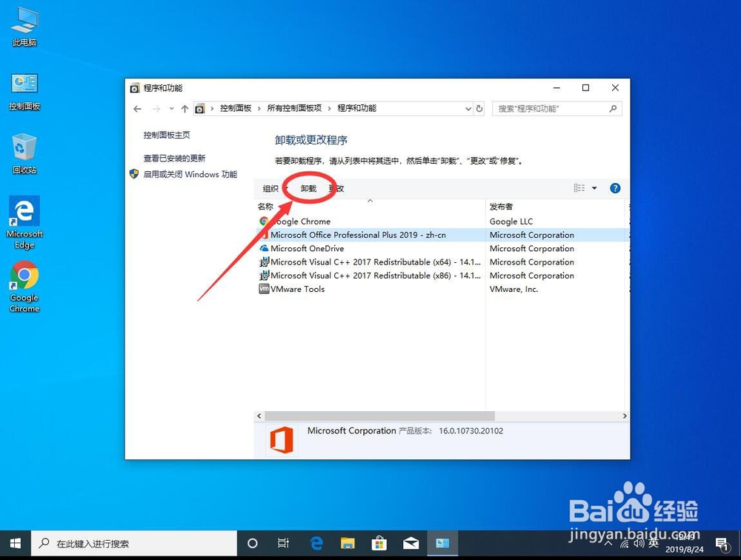
Task: Select Visual C++ 2017 Redistributable (x64) row
Action: (371, 261)
